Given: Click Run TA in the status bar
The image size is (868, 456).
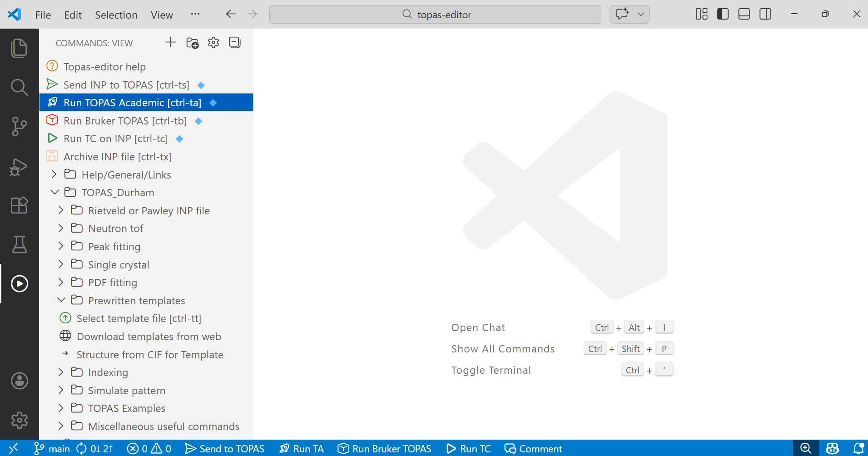Looking at the screenshot, I should click(x=302, y=449).
